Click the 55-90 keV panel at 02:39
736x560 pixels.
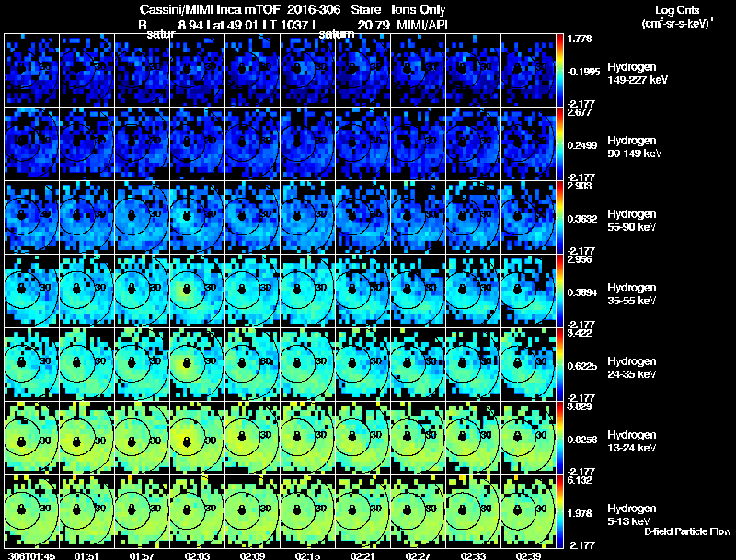click(x=528, y=218)
